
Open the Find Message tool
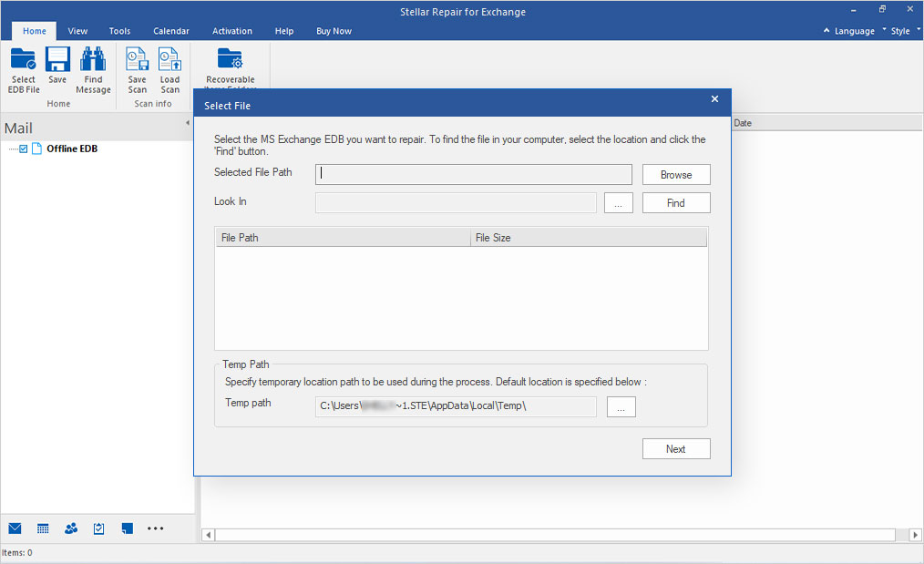[93, 68]
